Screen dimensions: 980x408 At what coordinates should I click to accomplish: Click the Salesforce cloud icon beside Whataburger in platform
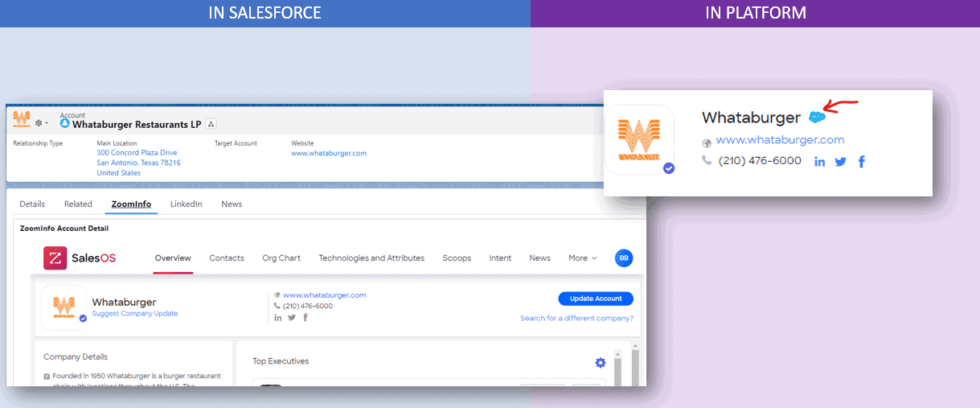coord(817,117)
